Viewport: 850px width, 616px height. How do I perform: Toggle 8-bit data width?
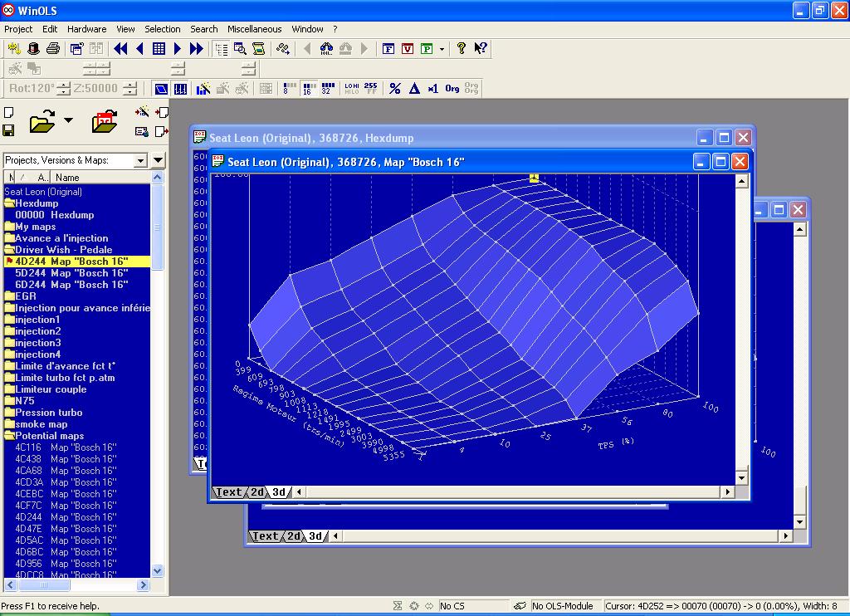coord(290,88)
